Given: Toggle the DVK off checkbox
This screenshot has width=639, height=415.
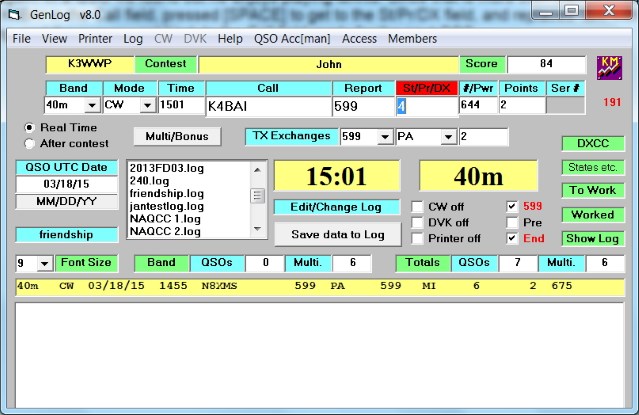Looking at the screenshot, I should tap(419, 222).
